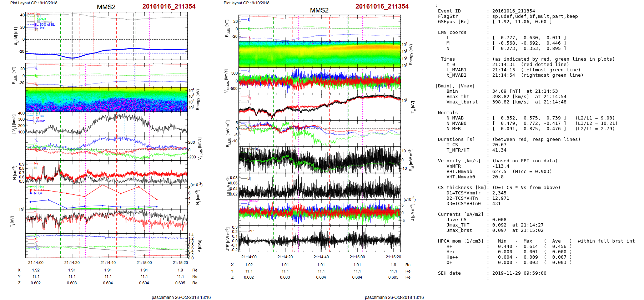Click the HPCA mom [1/cm3] heading

point(461,241)
